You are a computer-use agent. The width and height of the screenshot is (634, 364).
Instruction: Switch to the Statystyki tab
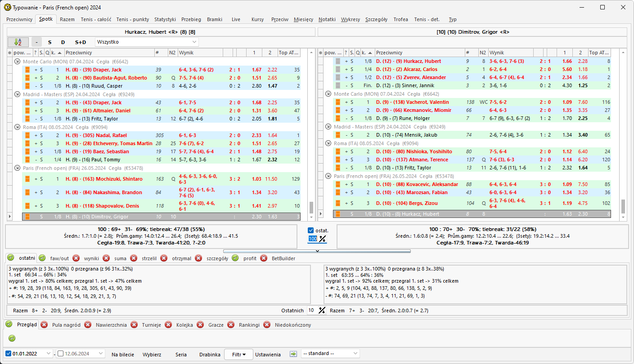165,19
